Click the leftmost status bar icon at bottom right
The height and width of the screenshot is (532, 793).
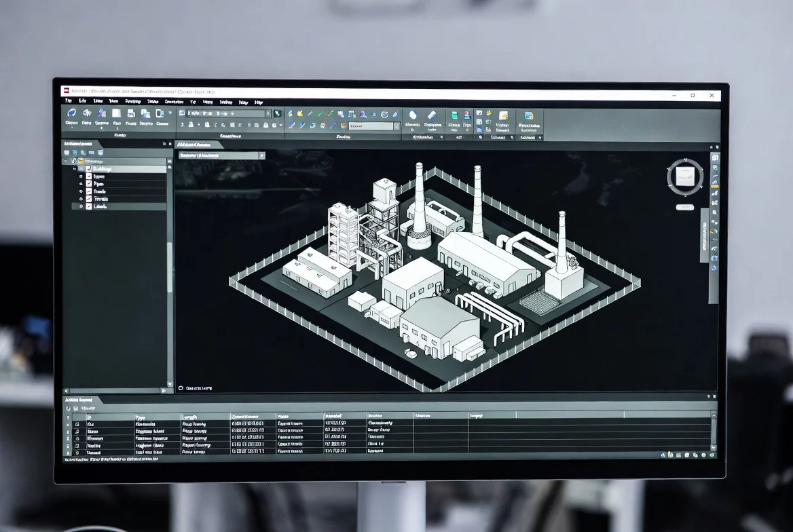[663, 455]
